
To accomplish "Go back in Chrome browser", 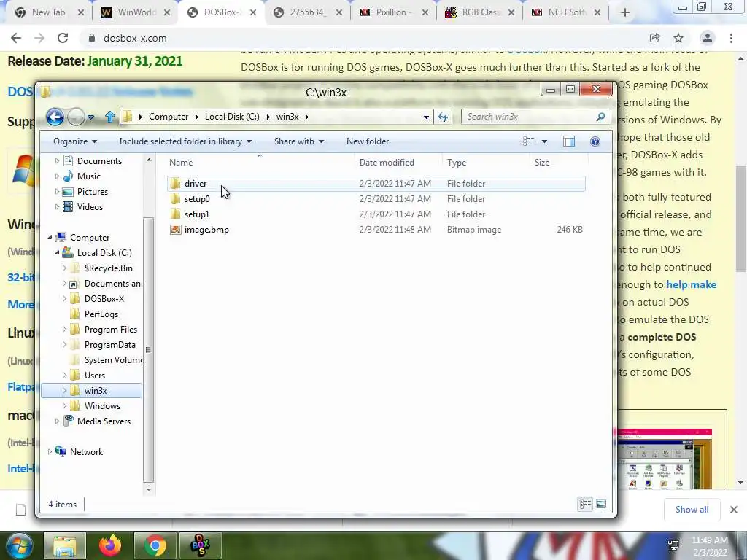I will [16, 38].
